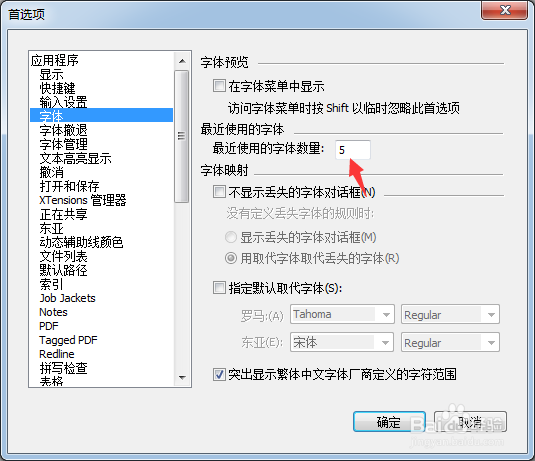Enable 在字体菜单中显示 checkbox
535x461 pixels.
point(219,86)
